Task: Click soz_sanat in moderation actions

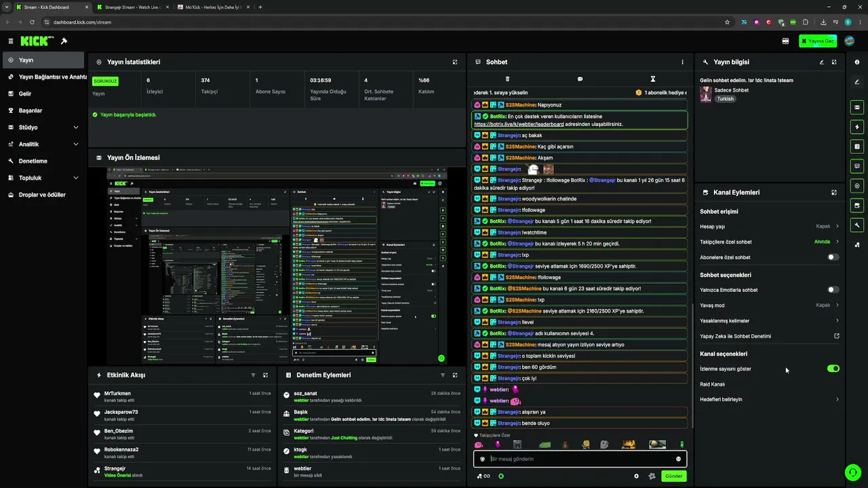Action: (x=305, y=394)
